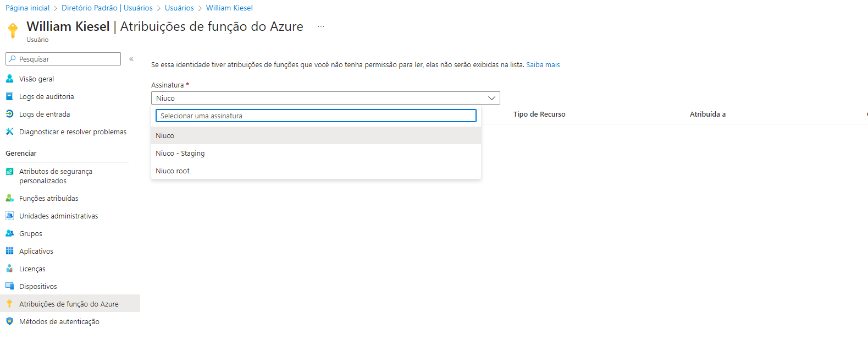Click the Aplicativos grid icon
The image size is (868, 339).
pyautogui.click(x=9, y=251)
